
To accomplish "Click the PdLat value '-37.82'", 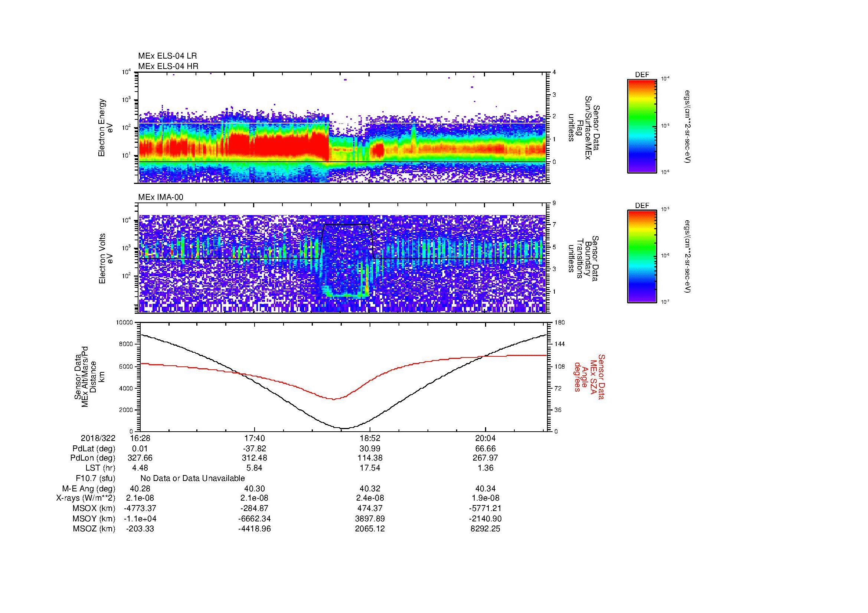I will click(x=255, y=449).
